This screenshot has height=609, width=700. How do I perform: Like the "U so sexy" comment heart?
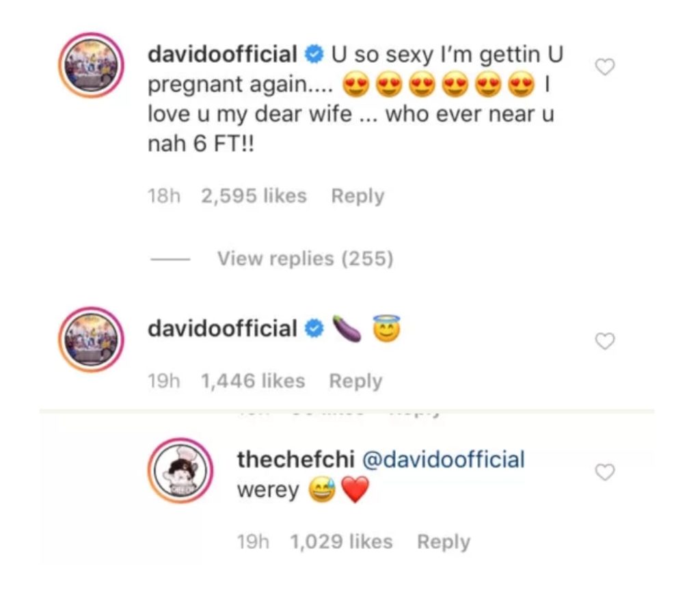click(605, 68)
